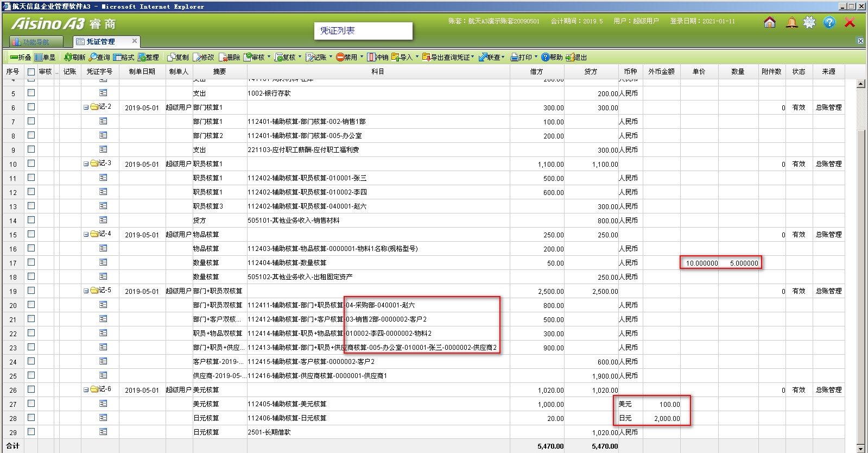
Task: Click the 删除 delete toolbar icon
Action: [223, 57]
